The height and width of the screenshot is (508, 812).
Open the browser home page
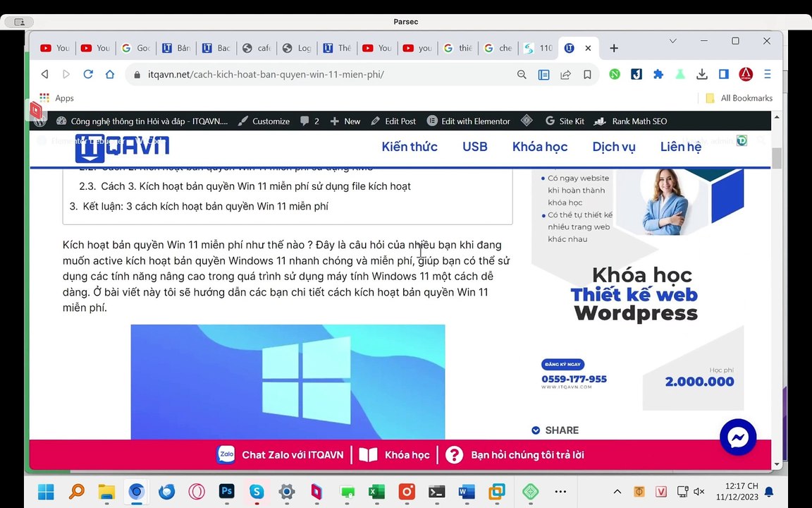(x=110, y=74)
